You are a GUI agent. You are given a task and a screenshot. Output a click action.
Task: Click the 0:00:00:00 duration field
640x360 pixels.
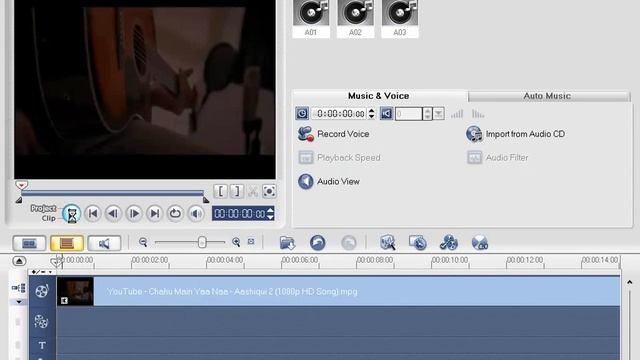click(x=339, y=113)
